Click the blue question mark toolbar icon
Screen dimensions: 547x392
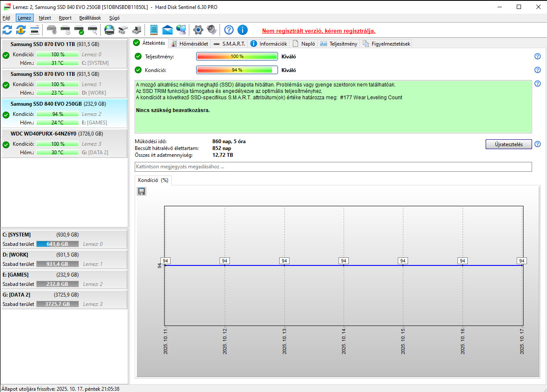229,30
